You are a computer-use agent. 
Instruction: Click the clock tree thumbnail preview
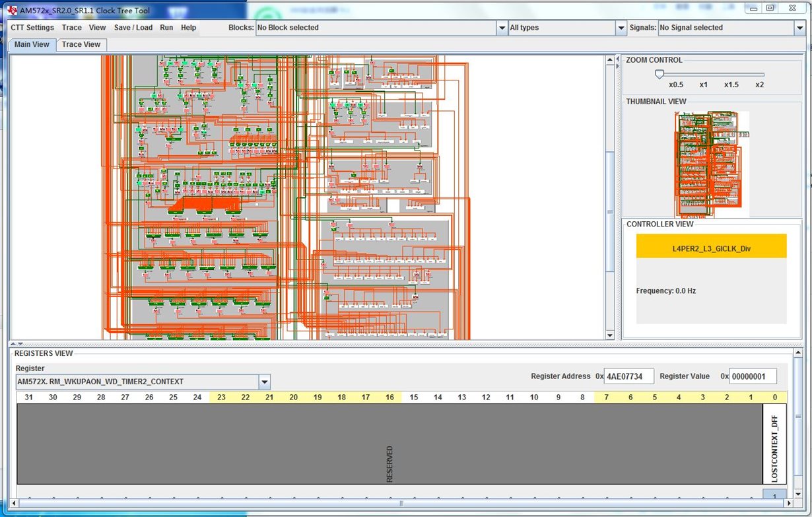(x=711, y=164)
